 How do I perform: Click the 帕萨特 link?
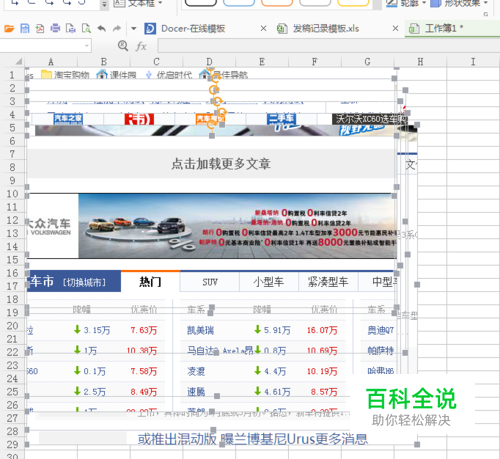381,351
